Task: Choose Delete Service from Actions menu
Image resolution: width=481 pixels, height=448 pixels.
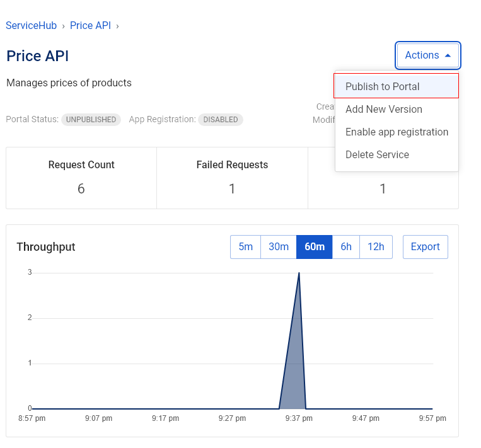Action: click(397, 154)
